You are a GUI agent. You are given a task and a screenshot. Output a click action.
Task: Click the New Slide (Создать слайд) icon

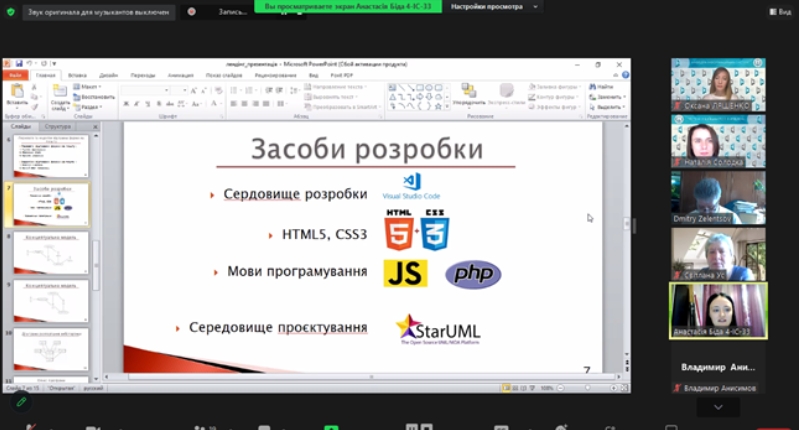[60, 92]
